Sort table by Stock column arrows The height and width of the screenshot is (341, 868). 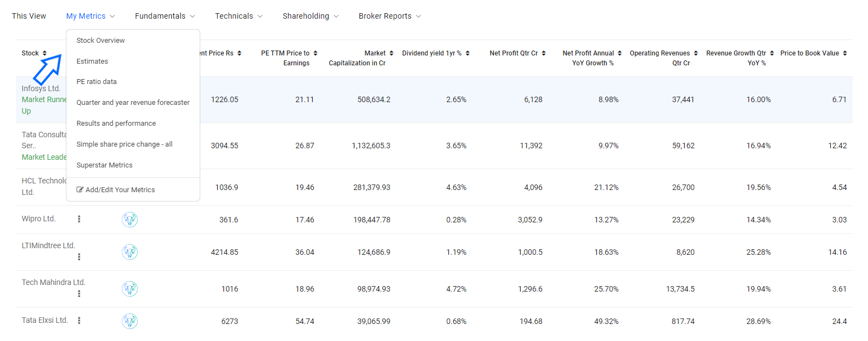44,53
